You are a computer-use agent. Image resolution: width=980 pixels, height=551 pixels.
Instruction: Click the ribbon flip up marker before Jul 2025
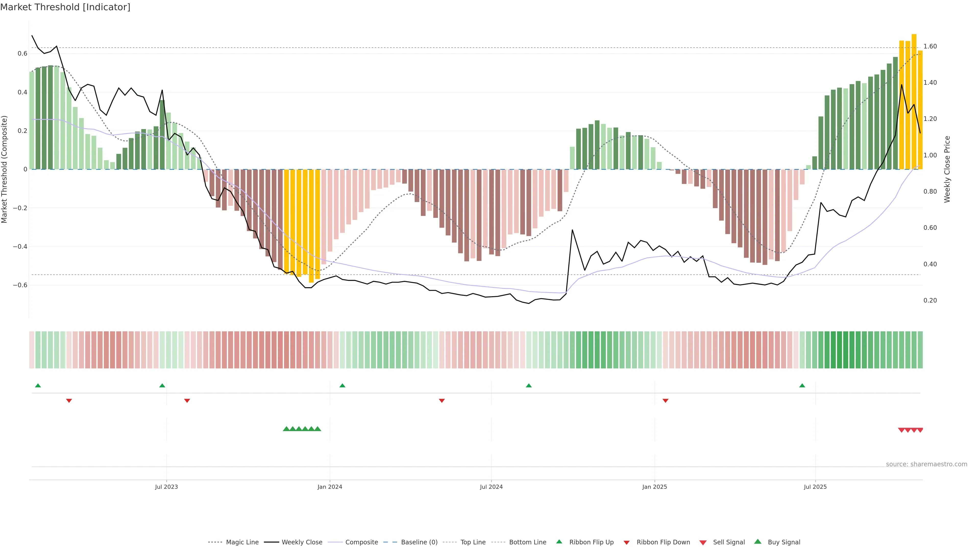tap(802, 386)
